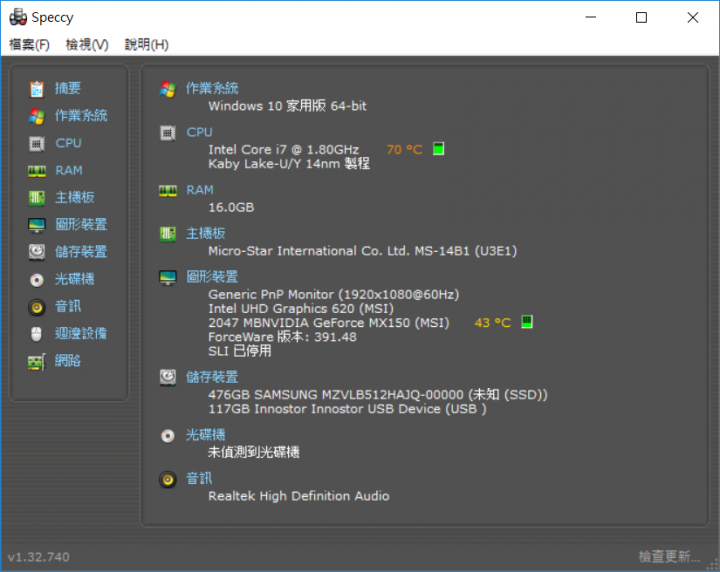Viewport: 720px width, 572px height.
Task: Click the RAM icon in summary panel
Action: 168,191
